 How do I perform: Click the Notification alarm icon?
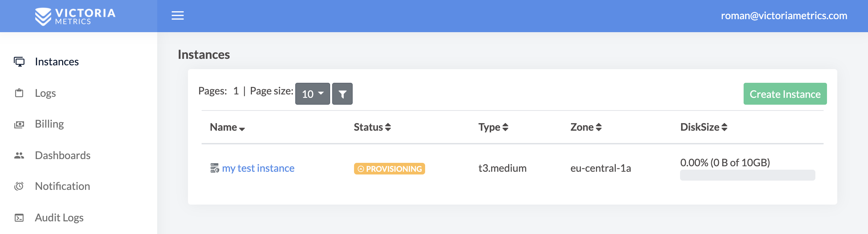tap(19, 186)
